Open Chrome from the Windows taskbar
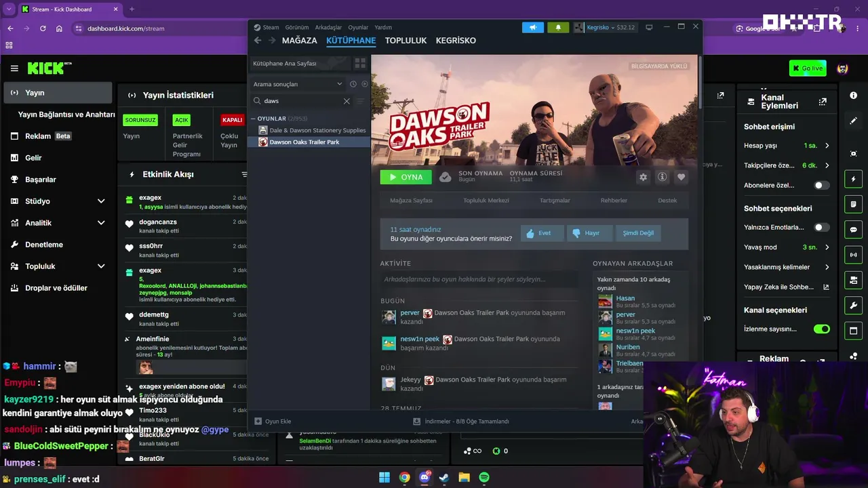868x488 pixels. 405,477
